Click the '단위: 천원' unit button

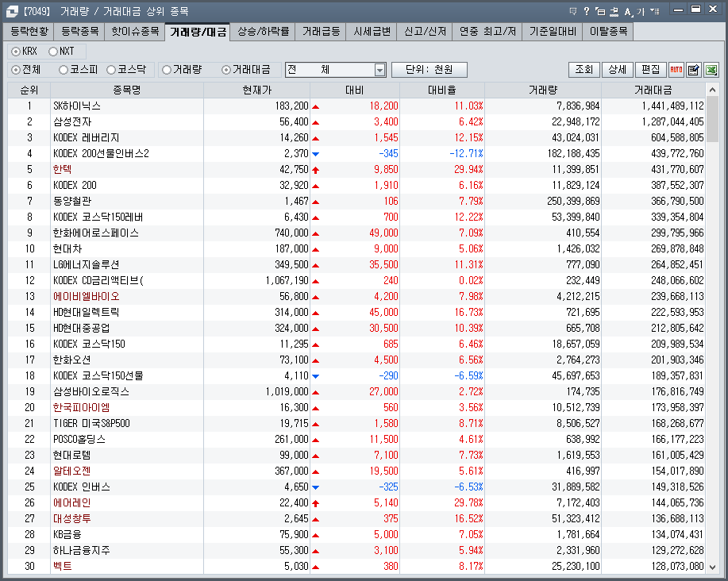(429, 70)
